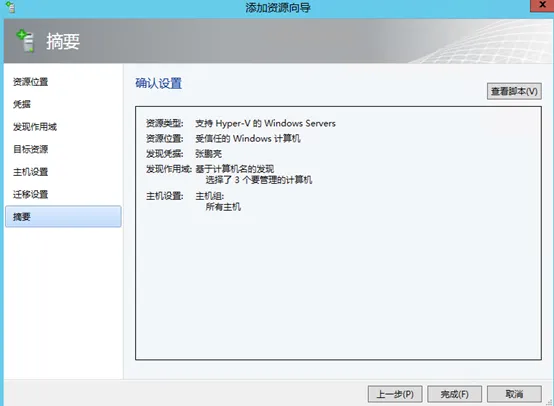Click the 添加资源向导 title bar text
Screen dimensions: 554x406
point(278,7)
